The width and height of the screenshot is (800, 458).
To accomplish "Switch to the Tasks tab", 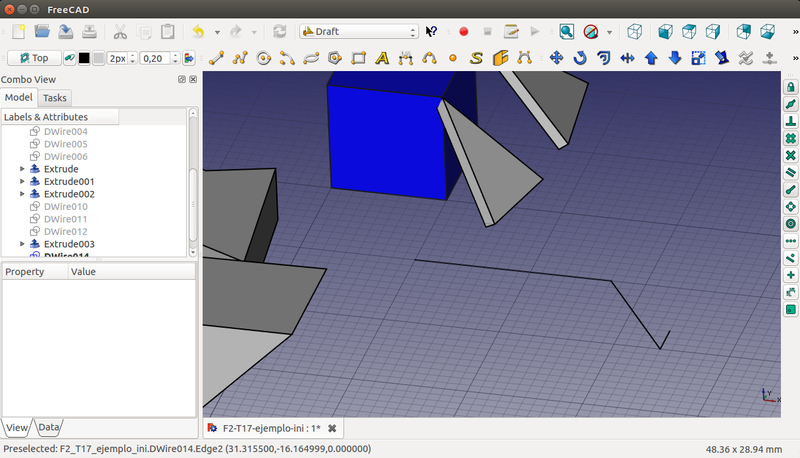I will pos(55,98).
